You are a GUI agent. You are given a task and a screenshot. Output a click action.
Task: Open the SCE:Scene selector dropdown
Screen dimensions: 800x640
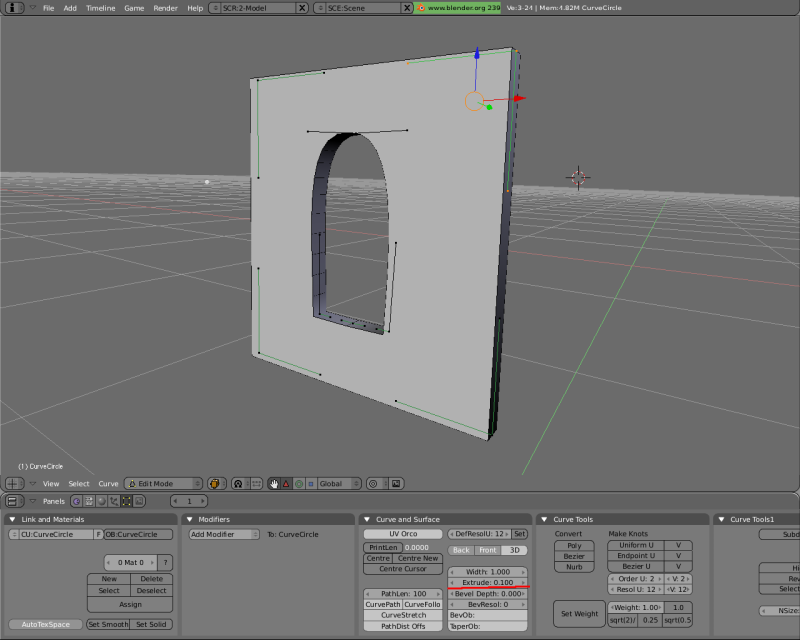point(320,8)
